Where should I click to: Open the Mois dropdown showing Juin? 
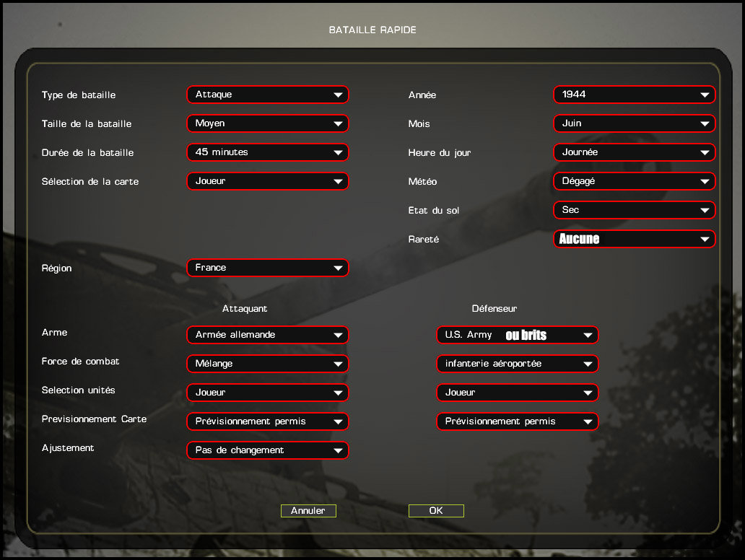[x=635, y=123]
